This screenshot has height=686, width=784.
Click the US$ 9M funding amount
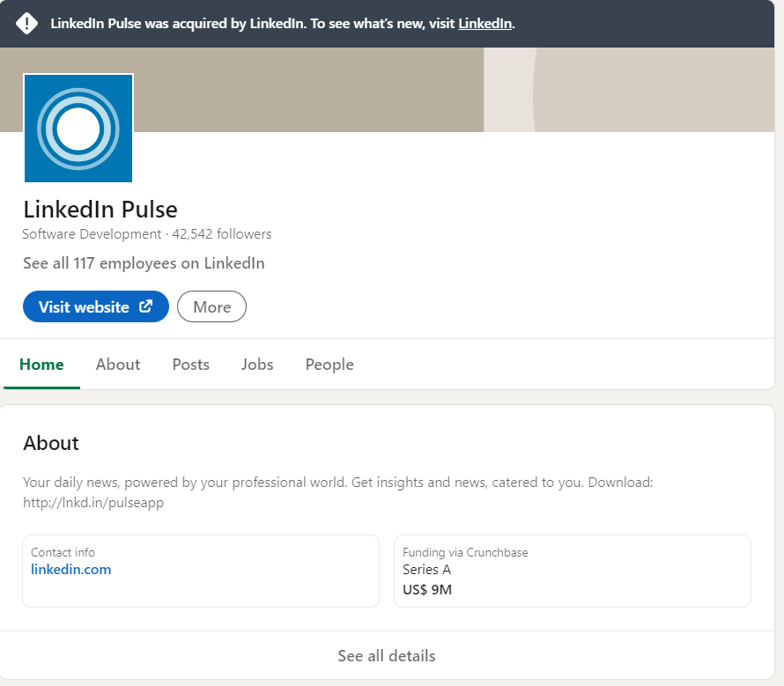(x=427, y=589)
